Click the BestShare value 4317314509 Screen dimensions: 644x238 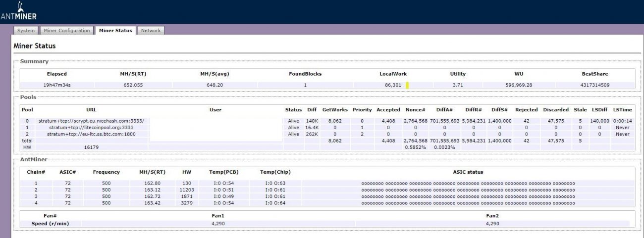coord(595,85)
